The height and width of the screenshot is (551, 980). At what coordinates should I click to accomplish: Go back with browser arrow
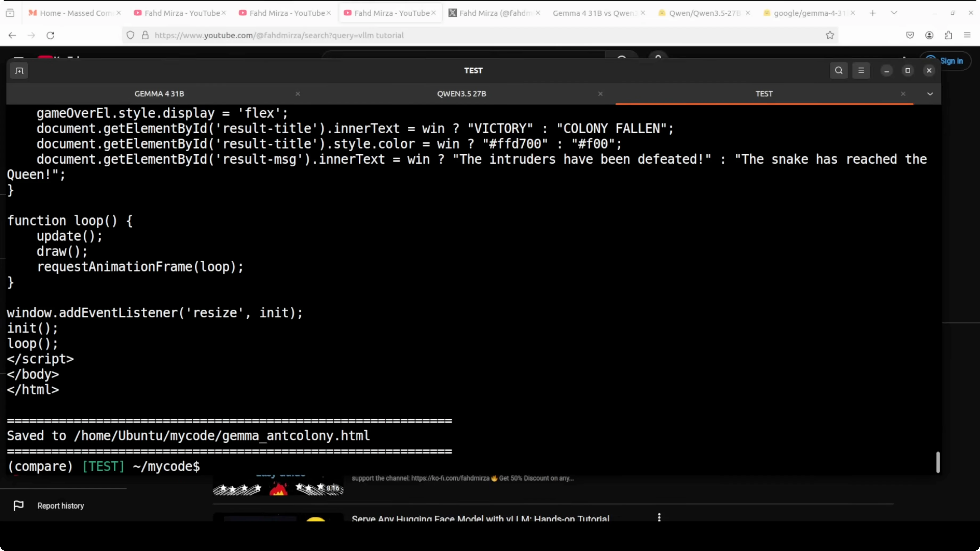[12, 35]
